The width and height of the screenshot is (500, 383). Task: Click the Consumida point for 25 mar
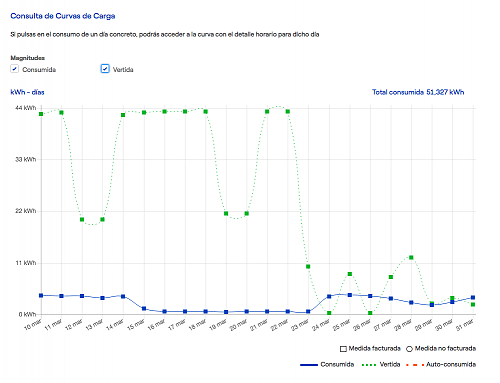point(350,295)
